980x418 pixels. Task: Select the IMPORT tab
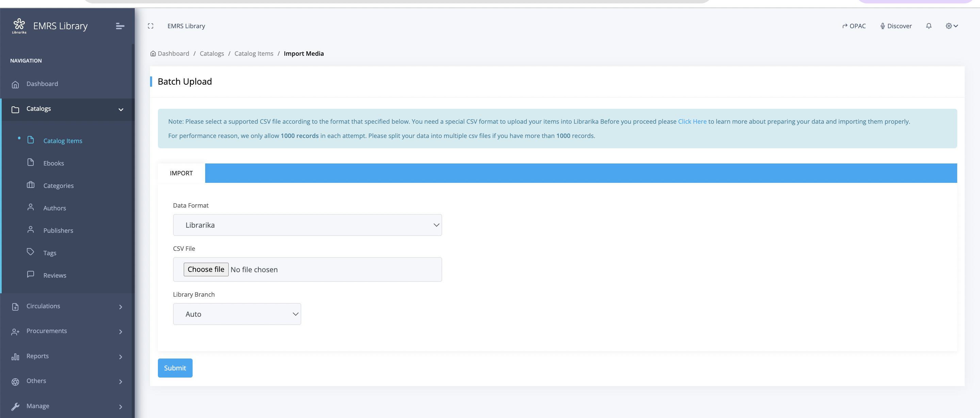(181, 173)
